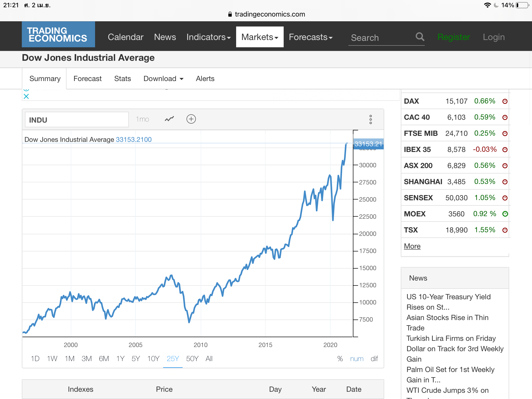Expand the Markets dropdown menu
This screenshot has height=399, width=532.
pyautogui.click(x=260, y=37)
